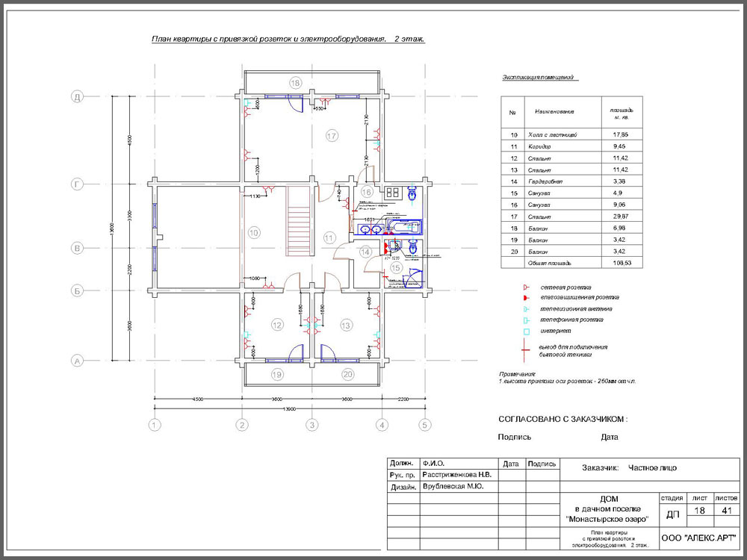Click the area value '17,86'
This screenshot has width=747, height=560.
click(x=621, y=134)
